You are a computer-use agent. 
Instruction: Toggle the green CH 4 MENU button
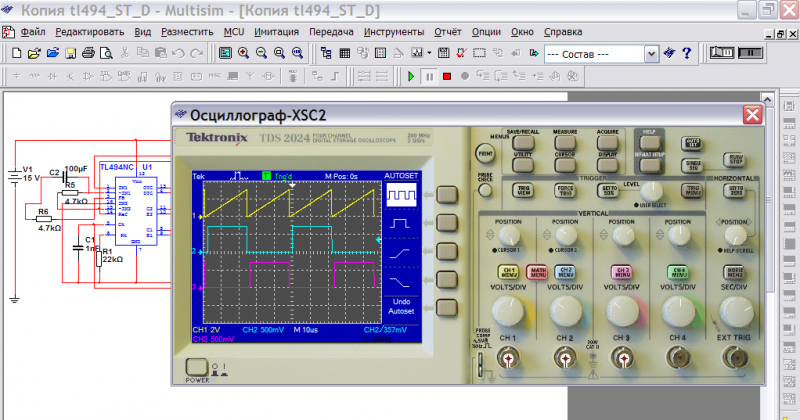click(678, 272)
